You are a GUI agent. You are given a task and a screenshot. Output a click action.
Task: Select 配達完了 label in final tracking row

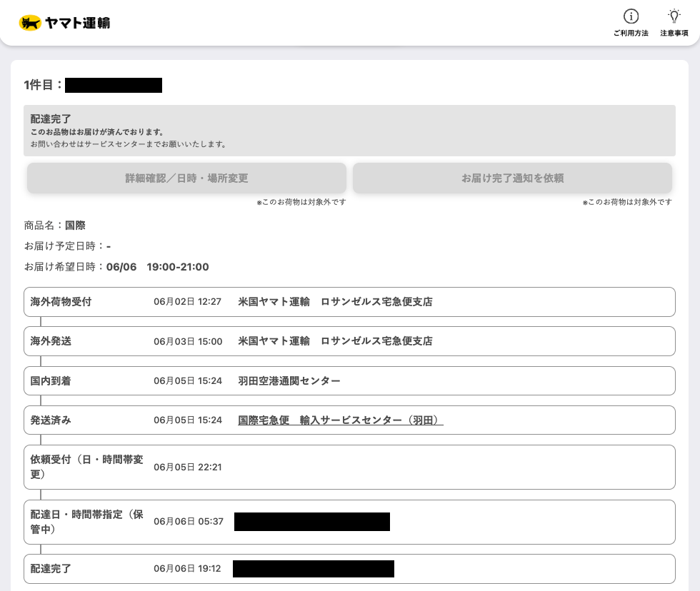pyautogui.click(x=51, y=569)
